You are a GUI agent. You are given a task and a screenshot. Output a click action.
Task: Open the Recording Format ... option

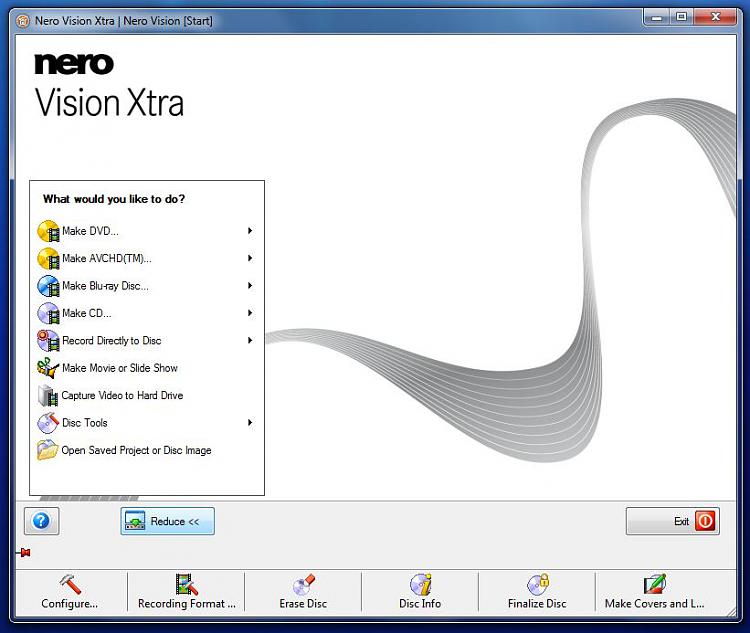click(x=187, y=604)
